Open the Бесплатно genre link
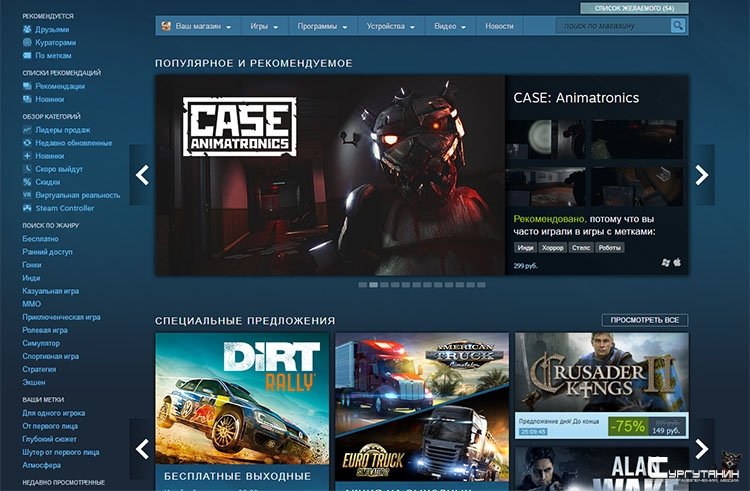This screenshot has height=491, width=750. point(40,239)
